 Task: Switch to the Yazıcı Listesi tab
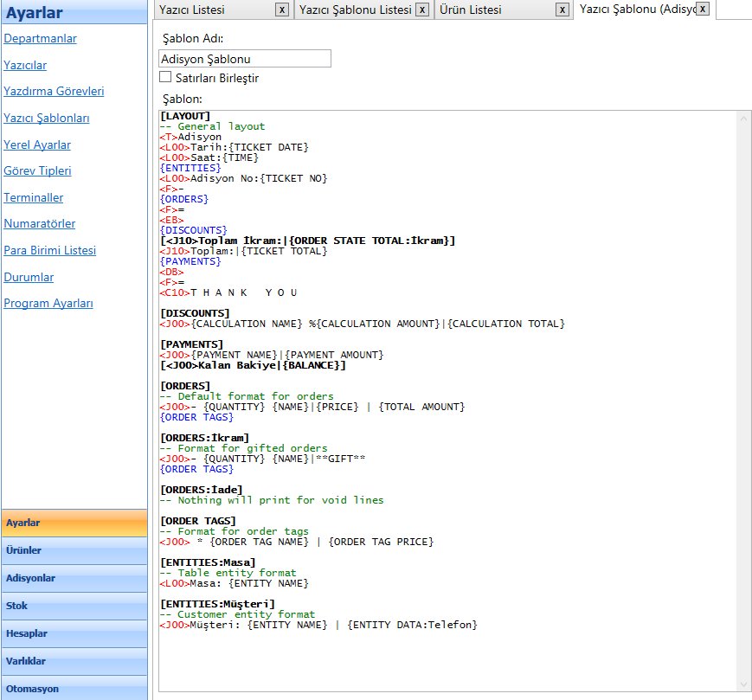click(193, 10)
